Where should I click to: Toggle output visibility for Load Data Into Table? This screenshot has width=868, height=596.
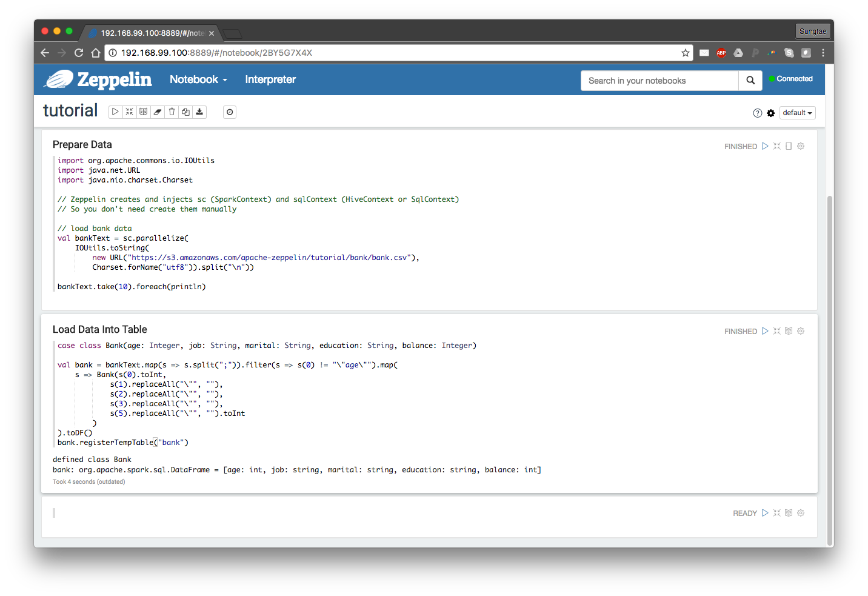coord(789,331)
